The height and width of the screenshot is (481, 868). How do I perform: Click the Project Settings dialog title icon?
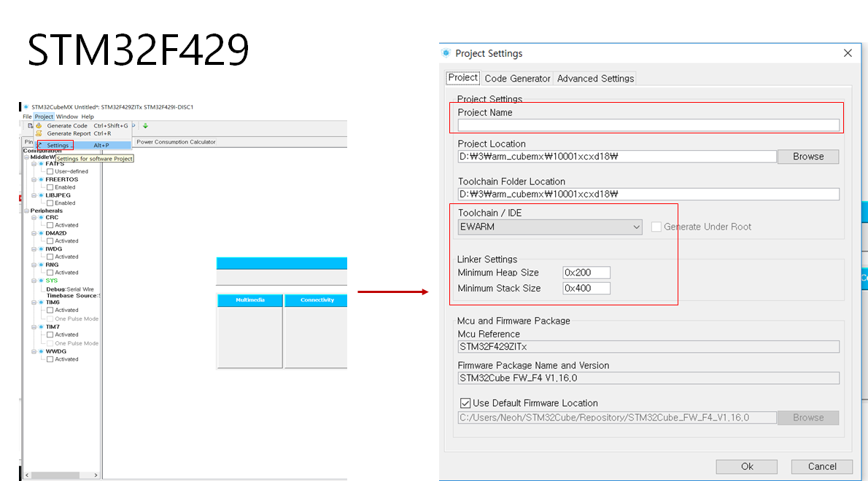pos(446,53)
